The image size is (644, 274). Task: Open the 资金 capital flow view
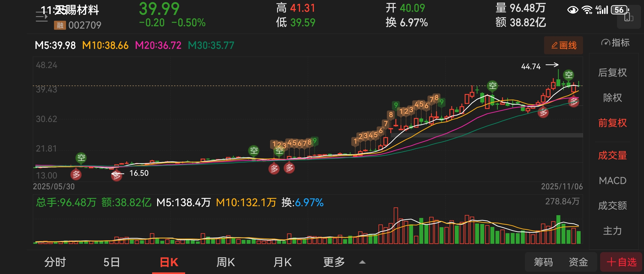click(x=578, y=262)
